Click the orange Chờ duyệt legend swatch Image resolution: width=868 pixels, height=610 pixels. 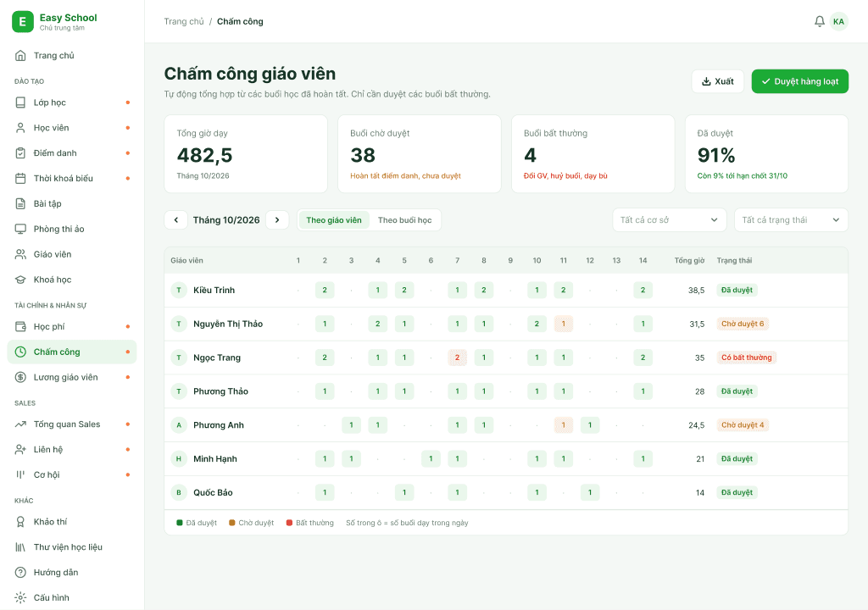[232, 523]
